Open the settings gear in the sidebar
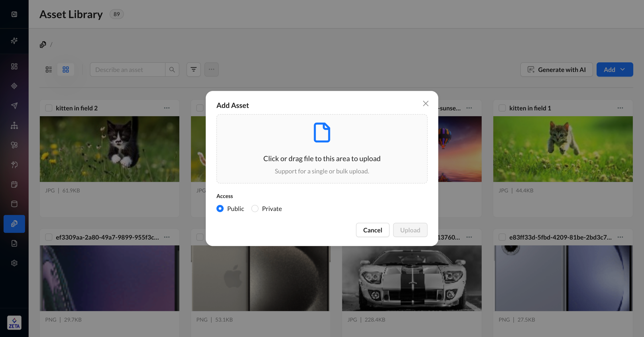Image resolution: width=644 pixels, height=337 pixels. tap(14, 263)
